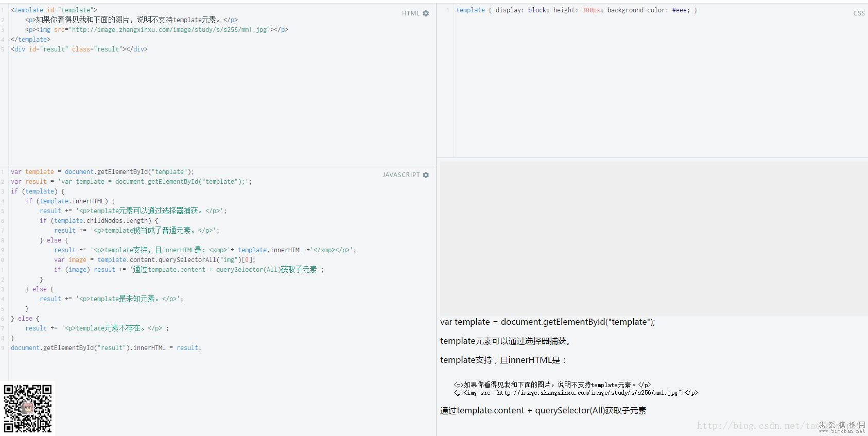Click the 'if (template.innerHTML) {' line
Image resolution: width=868 pixels, height=436 pixels.
point(70,201)
